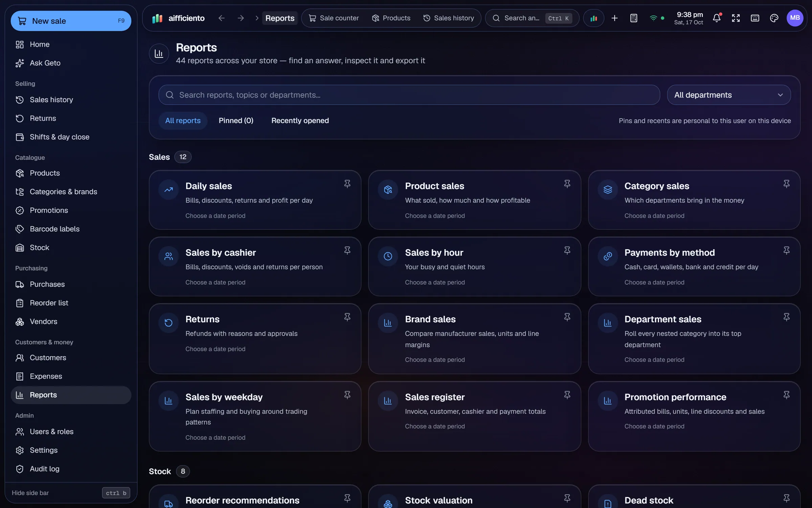Hide the side bar
812x508 pixels.
point(71,493)
